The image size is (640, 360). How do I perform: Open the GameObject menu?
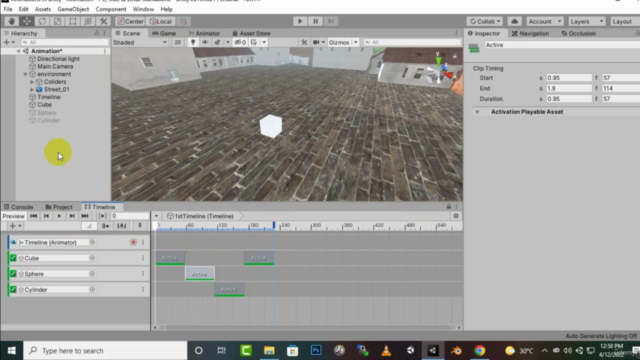click(73, 9)
